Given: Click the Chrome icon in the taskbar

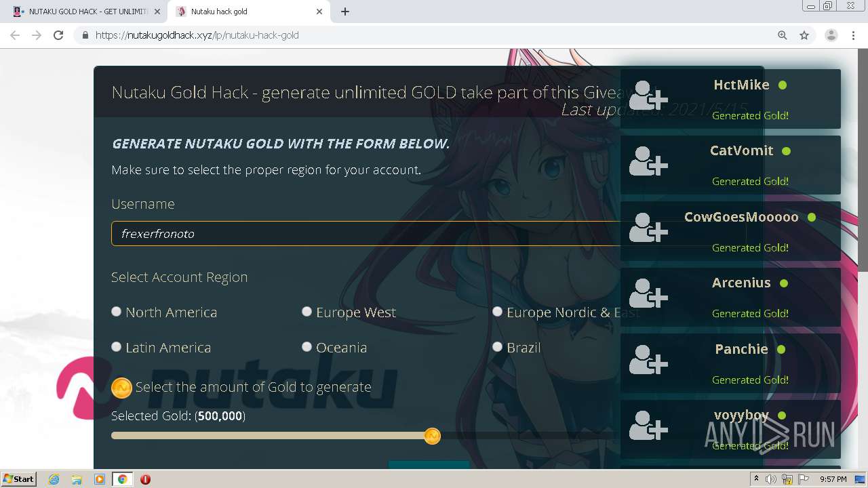Looking at the screenshot, I should tap(122, 479).
